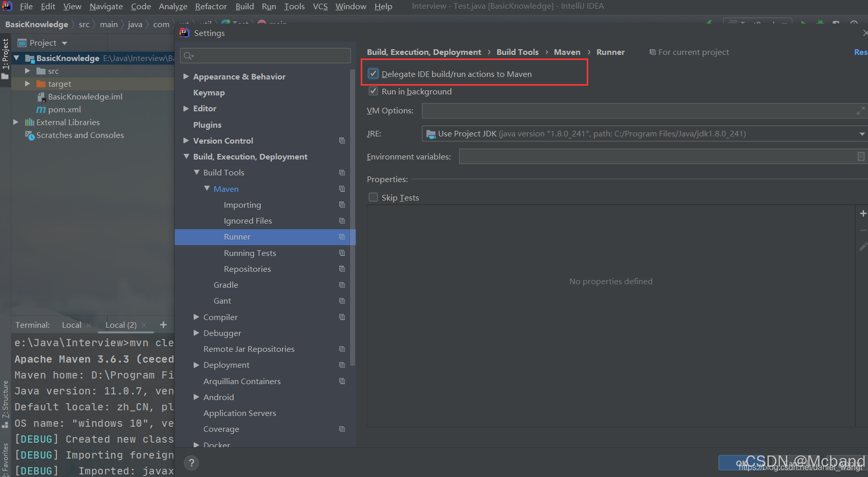The width and height of the screenshot is (868, 477).
Task: Toggle the Run in background checkbox
Action: click(374, 91)
